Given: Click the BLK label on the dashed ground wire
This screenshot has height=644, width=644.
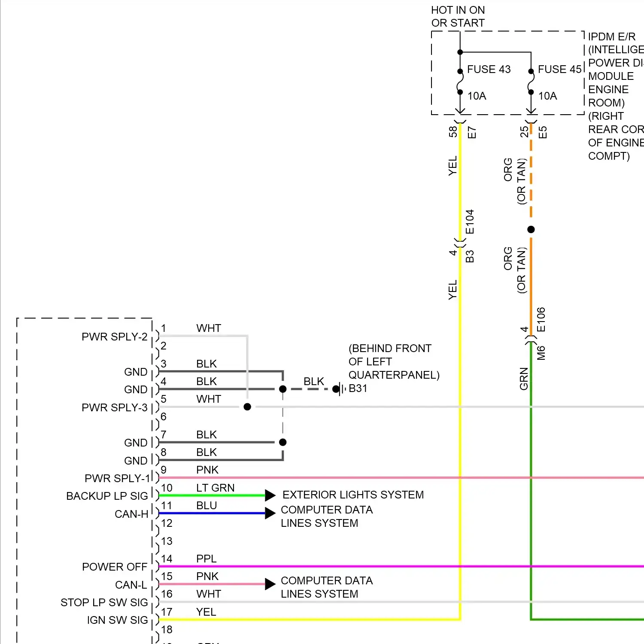Looking at the screenshot, I should pos(314,381).
